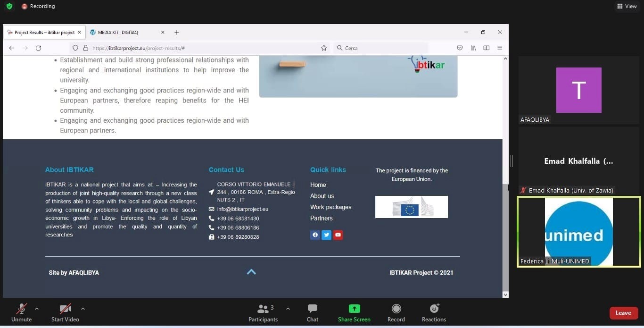Viewport: 644px width, 328px height.
Task: Click phone number +39 06 68581430
Action: pos(238,219)
